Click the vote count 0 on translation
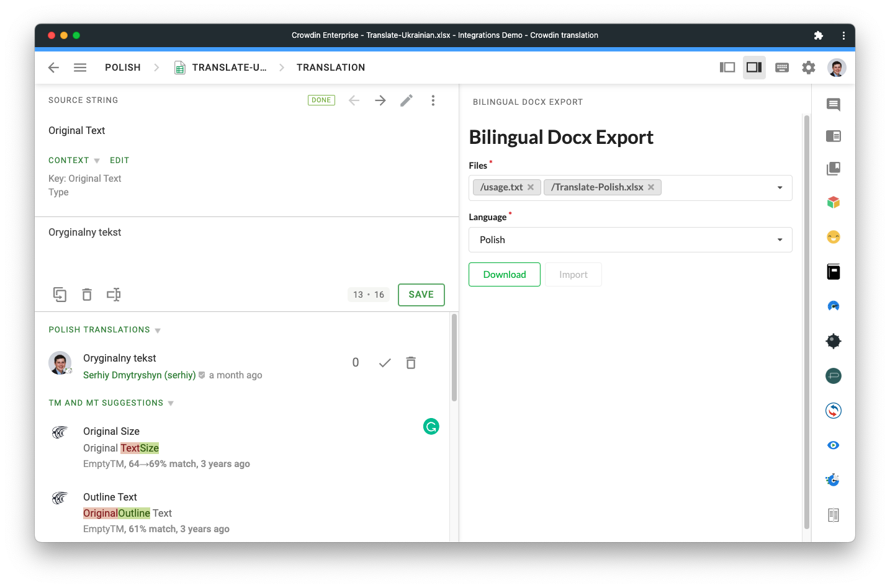The height and width of the screenshot is (588, 890). coord(356,363)
